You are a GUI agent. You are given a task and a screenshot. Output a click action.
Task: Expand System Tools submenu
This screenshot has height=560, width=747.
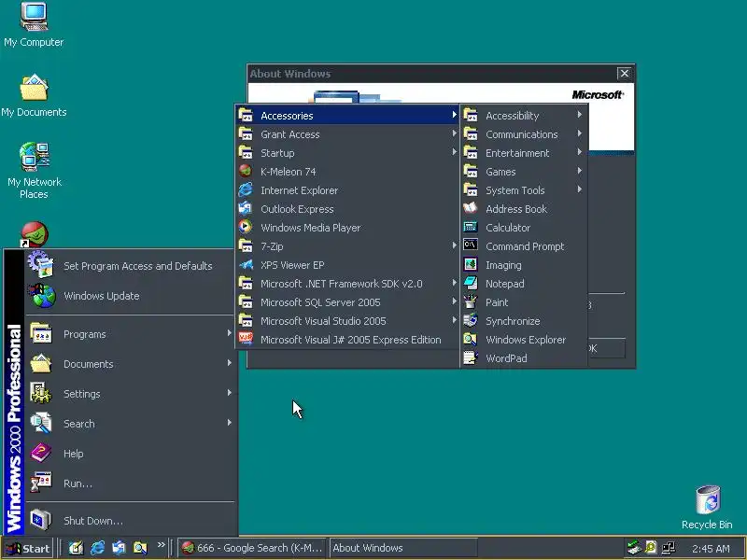click(x=523, y=190)
